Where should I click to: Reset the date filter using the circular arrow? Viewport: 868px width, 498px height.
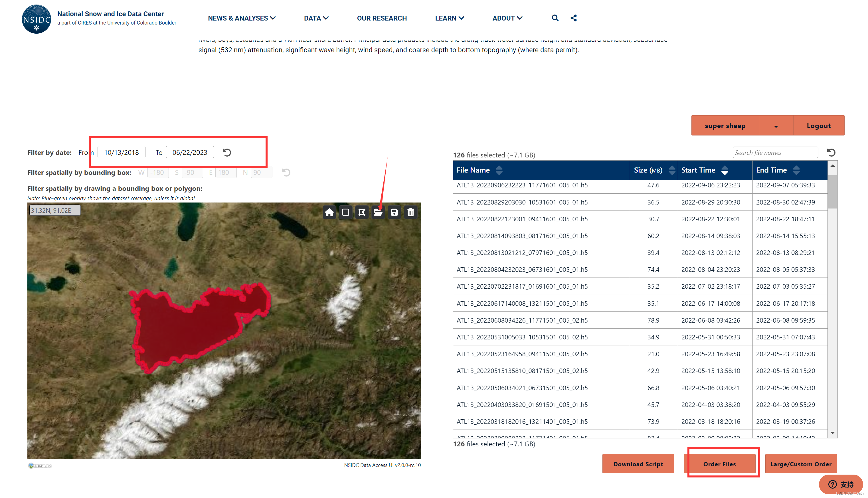click(227, 152)
